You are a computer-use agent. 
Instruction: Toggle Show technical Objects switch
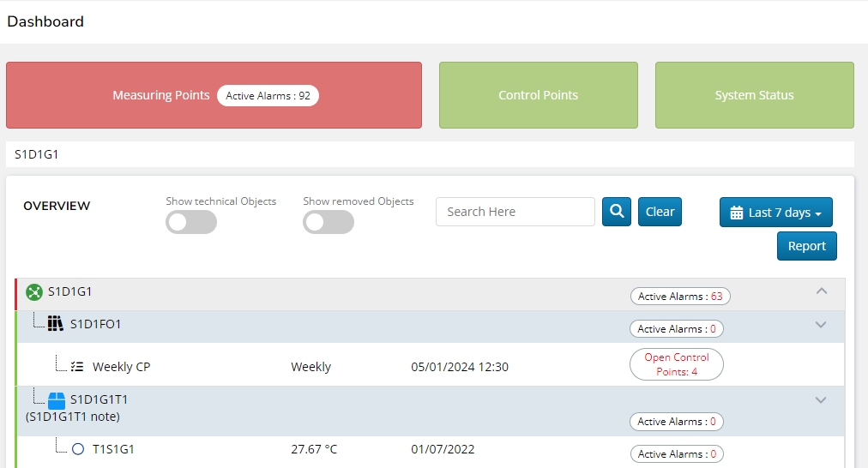point(191,222)
